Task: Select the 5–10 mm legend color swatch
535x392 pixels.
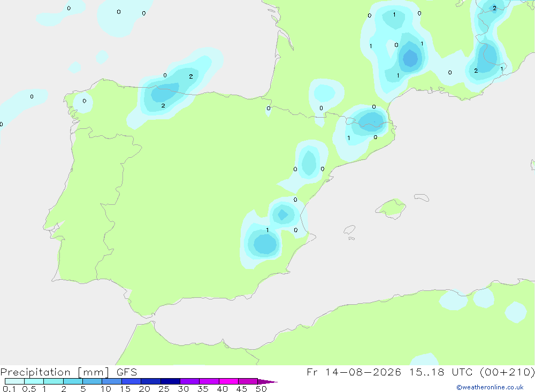Action: (93, 381)
